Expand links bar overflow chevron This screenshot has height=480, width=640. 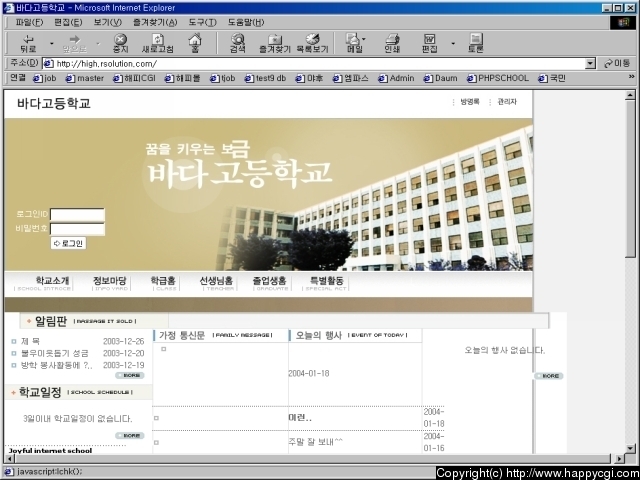click(631, 77)
